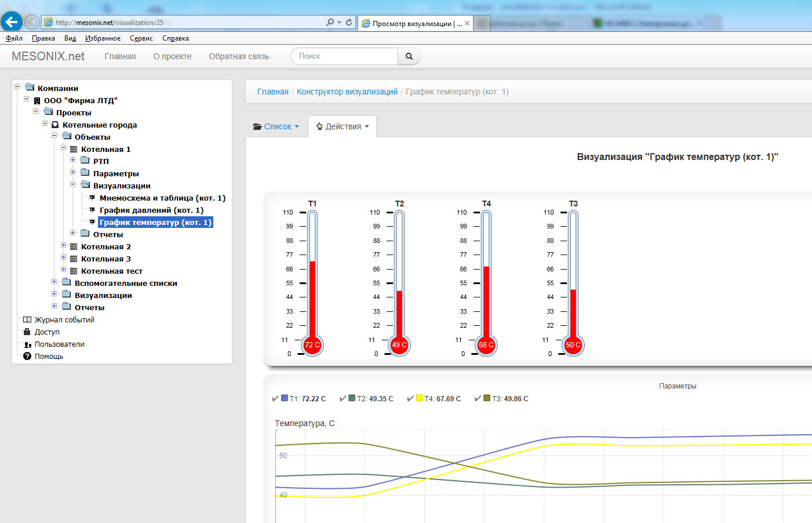The image size is (812, 523).
Task: Expand the Отчеты node under Котельная 1
Action: pyautogui.click(x=73, y=233)
